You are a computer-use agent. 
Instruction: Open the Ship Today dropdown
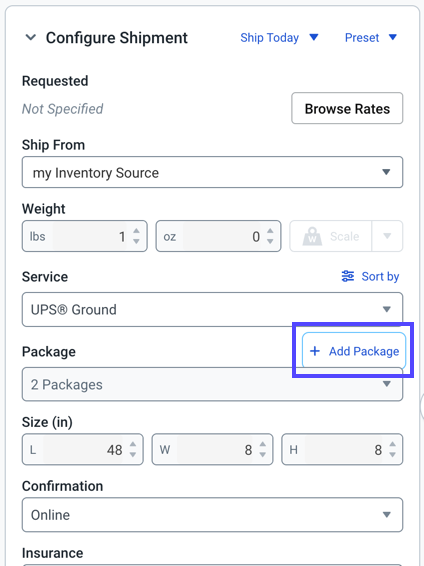coord(279,38)
